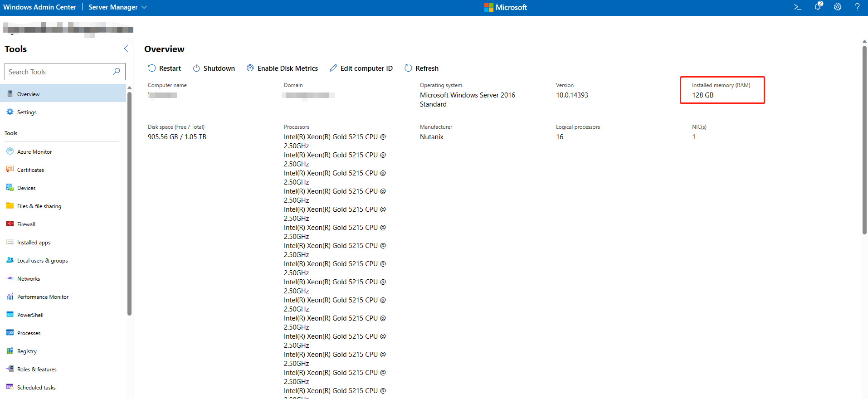Click the search magnifier icon in Tools
The image size is (868, 399).
pos(117,72)
